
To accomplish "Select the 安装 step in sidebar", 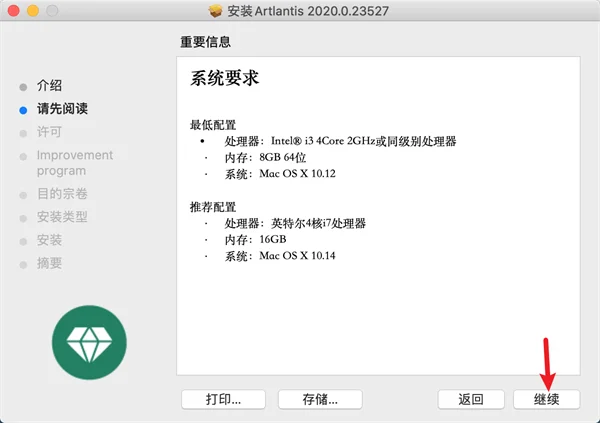I will pos(49,240).
